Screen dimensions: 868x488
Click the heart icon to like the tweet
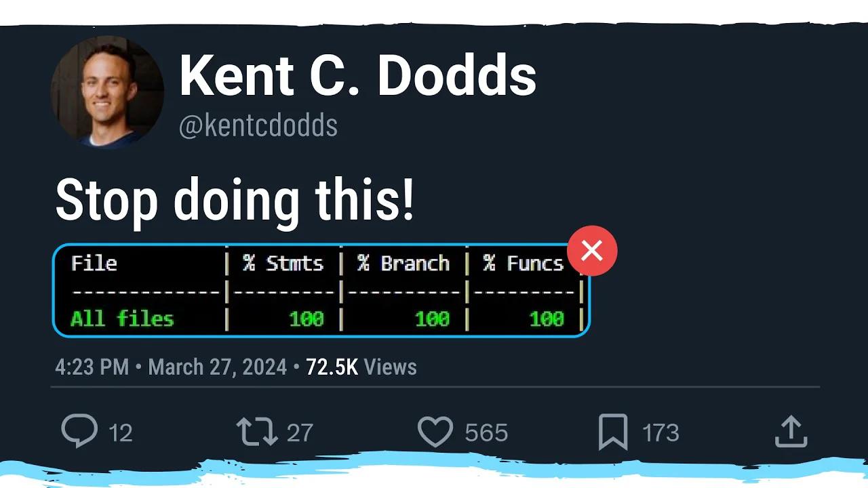tap(434, 431)
